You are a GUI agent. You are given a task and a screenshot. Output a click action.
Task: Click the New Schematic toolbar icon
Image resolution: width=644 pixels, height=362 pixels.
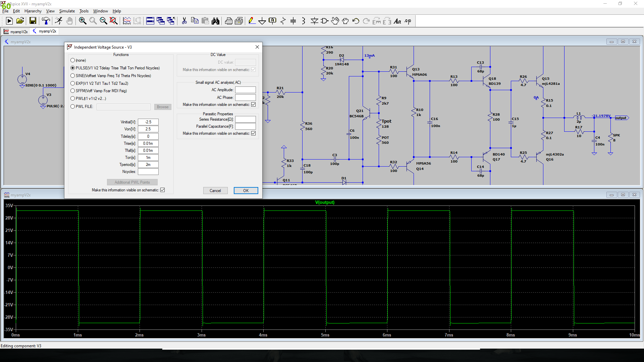point(9,21)
